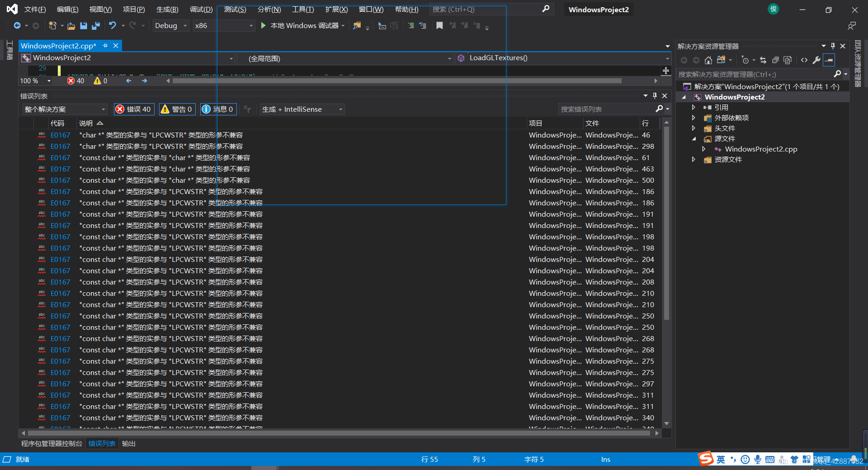The height and width of the screenshot is (470, 868).
Task: Open LoadGLTextures member dropdown
Action: point(562,58)
